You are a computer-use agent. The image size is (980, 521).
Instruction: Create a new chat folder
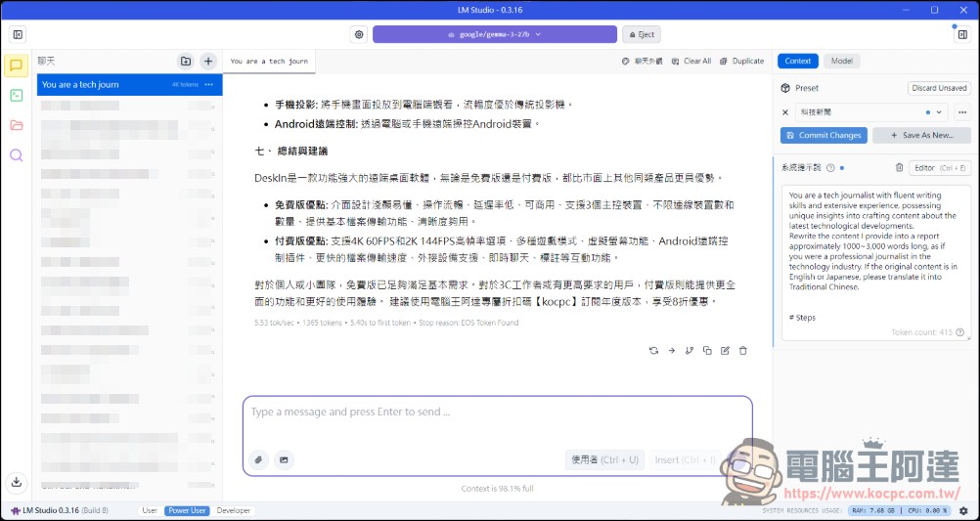pyautogui.click(x=186, y=62)
